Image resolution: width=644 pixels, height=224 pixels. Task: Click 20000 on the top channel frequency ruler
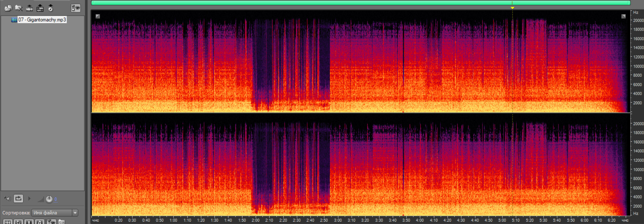coord(638,20)
